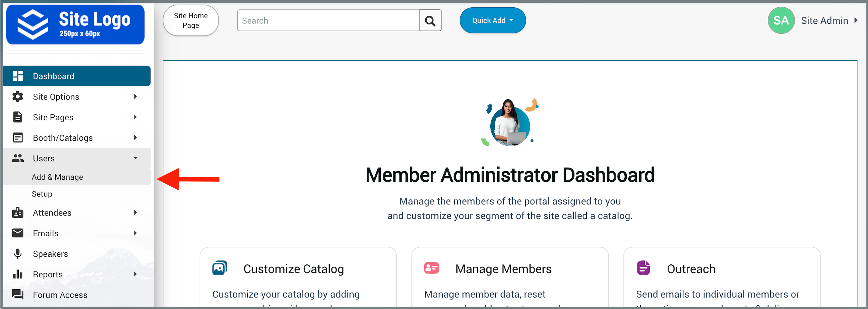
Task: Go to Dashboard in the sidebar
Action: (53, 76)
